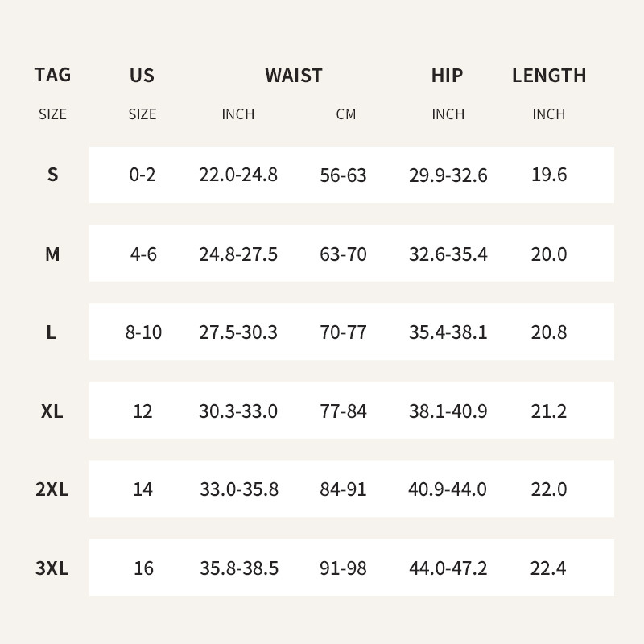Image resolution: width=644 pixels, height=644 pixels.
Task: Select the 3XL size row label
Action: (x=52, y=568)
